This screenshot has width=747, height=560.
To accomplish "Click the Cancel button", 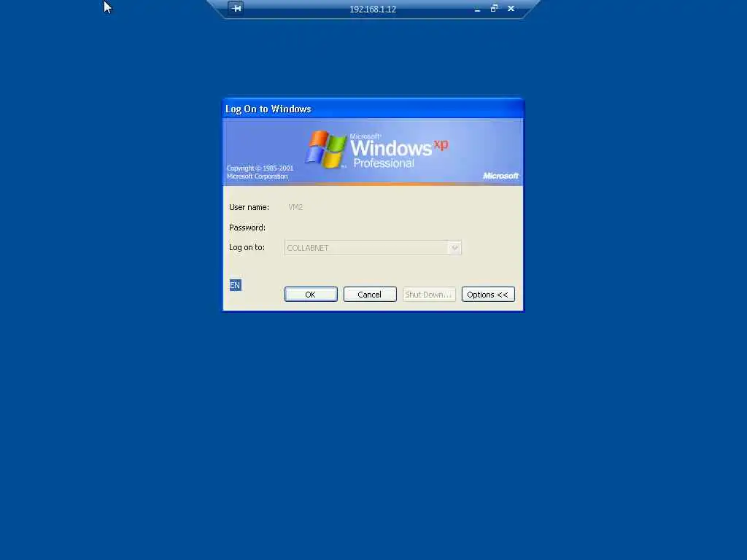I will click(370, 295).
